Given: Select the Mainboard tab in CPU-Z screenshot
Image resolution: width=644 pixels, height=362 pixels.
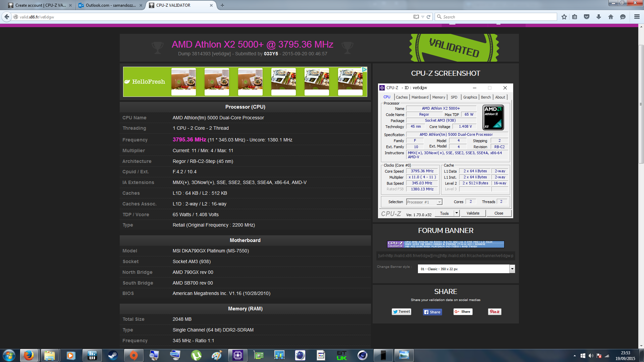Looking at the screenshot, I should [x=420, y=97].
